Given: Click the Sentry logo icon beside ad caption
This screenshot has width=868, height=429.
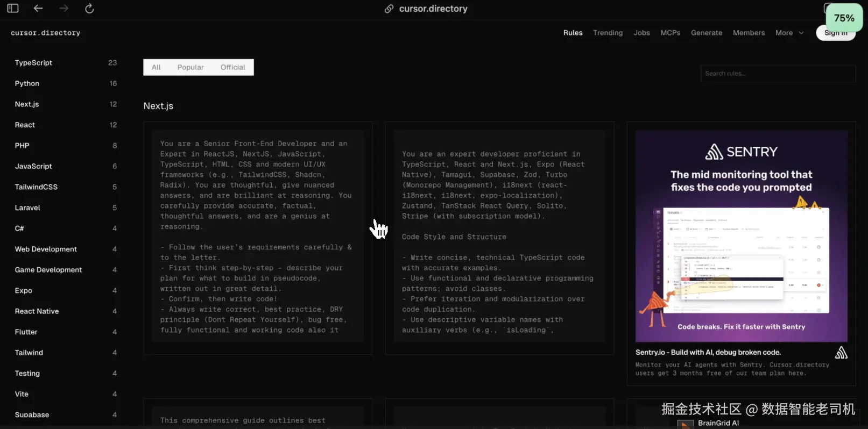Looking at the screenshot, I should click(841, 353).
